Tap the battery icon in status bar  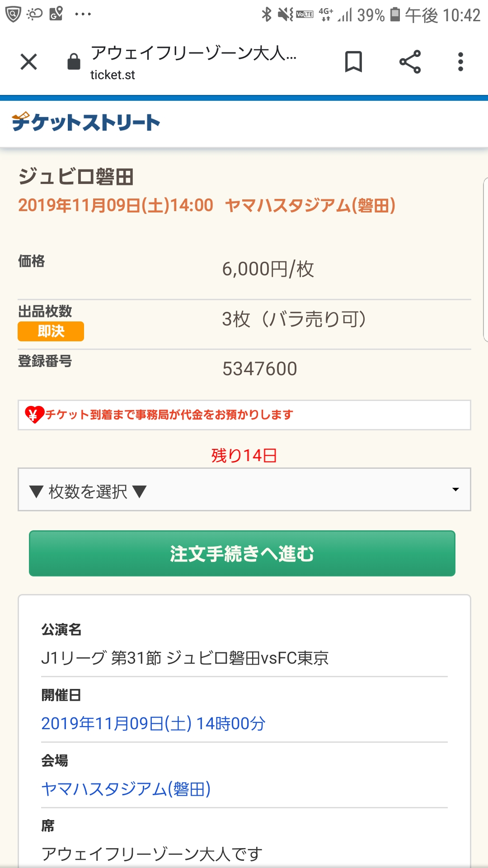point(395,14)
